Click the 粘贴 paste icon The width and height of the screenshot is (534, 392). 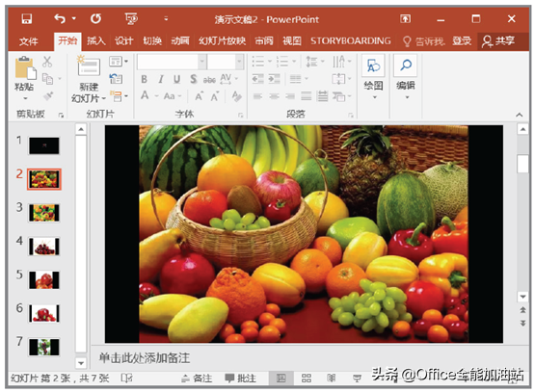tap(24, 68)
